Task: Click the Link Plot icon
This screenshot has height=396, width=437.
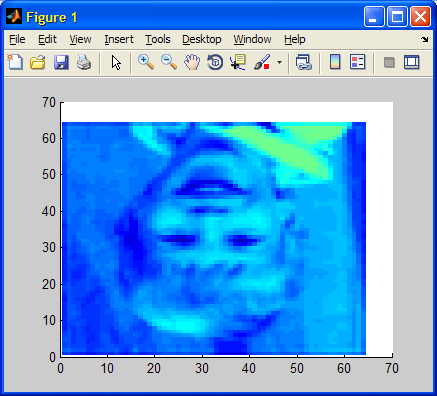Action: 304,62
